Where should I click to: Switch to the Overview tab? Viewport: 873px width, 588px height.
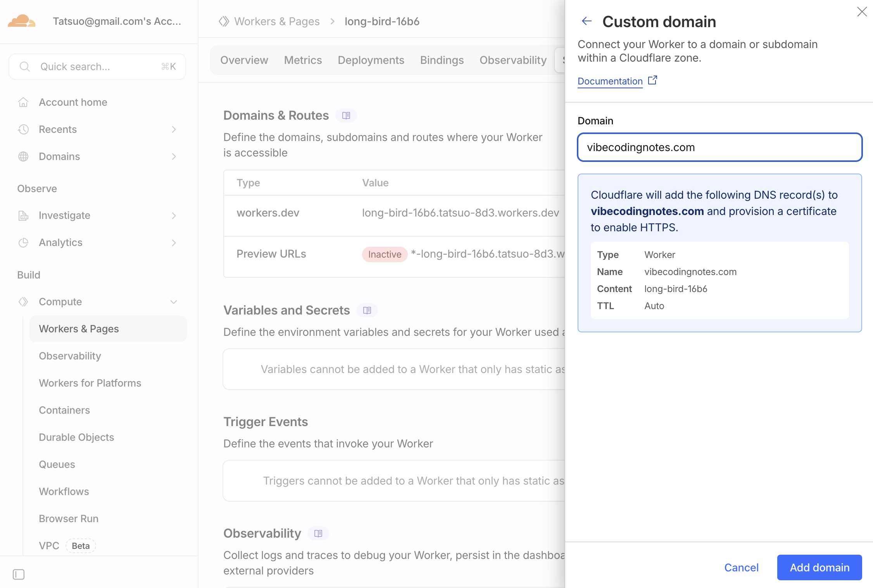244,60
